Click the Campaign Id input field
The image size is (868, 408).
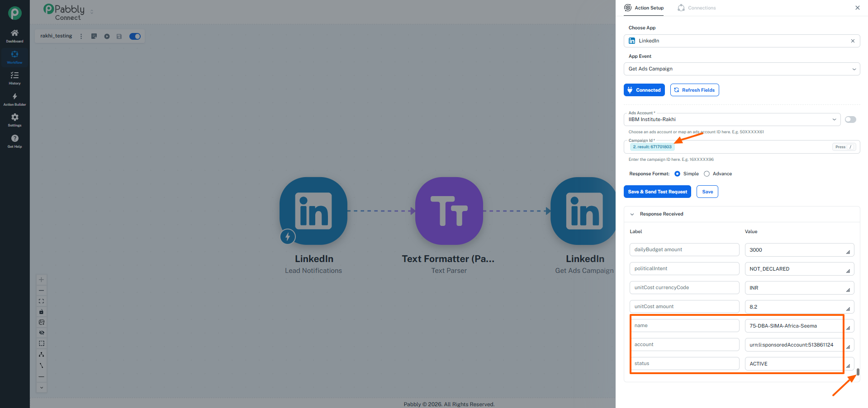tap(742, 147)
